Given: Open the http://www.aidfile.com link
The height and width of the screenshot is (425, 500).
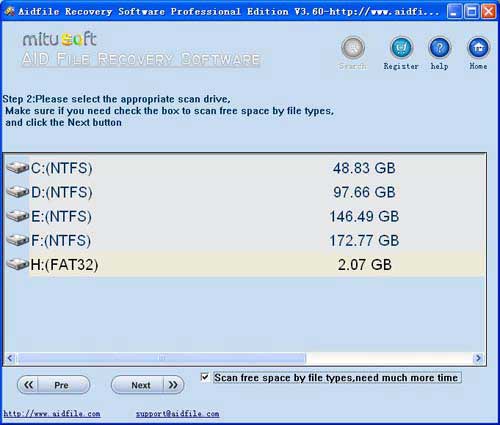Looking at the screenshot, I should (52, 414).
